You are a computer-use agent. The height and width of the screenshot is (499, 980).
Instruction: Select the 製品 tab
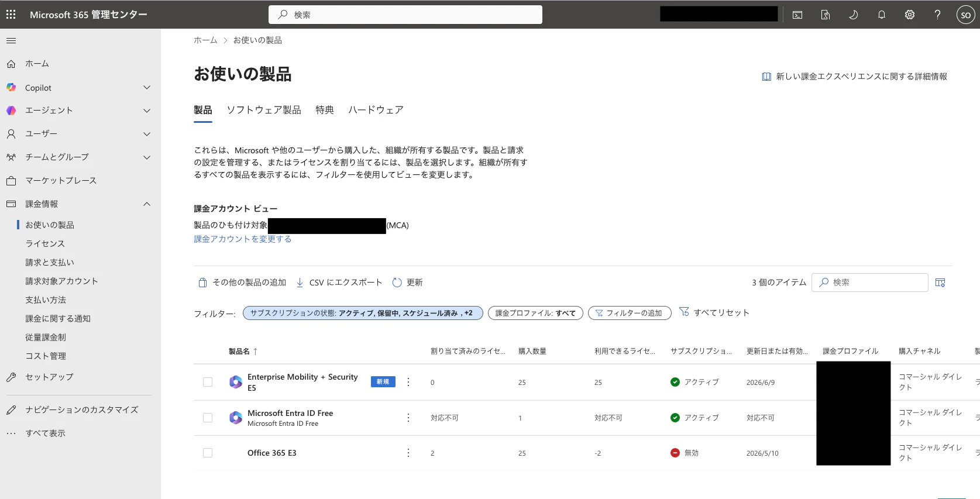[203, 110]
